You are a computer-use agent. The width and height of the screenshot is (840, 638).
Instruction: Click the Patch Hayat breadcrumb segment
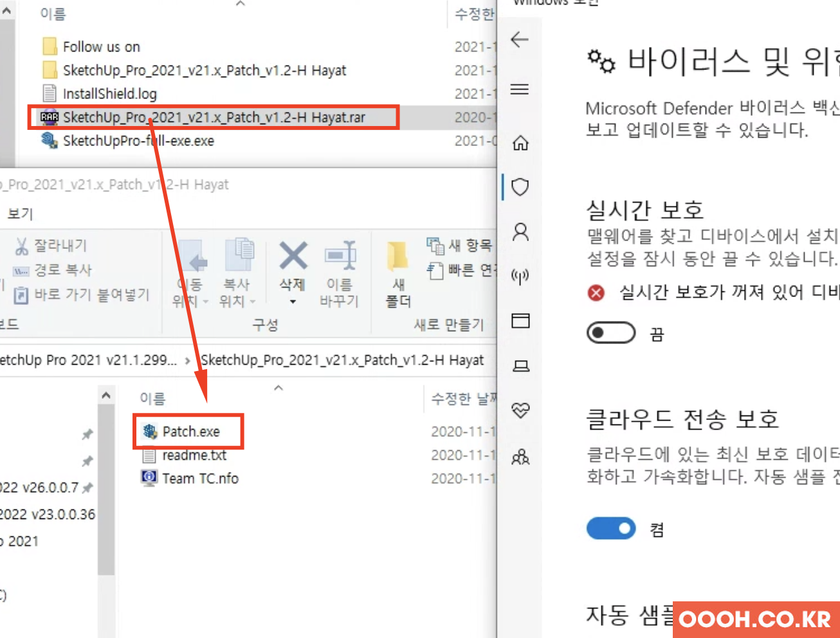(342, 360)
